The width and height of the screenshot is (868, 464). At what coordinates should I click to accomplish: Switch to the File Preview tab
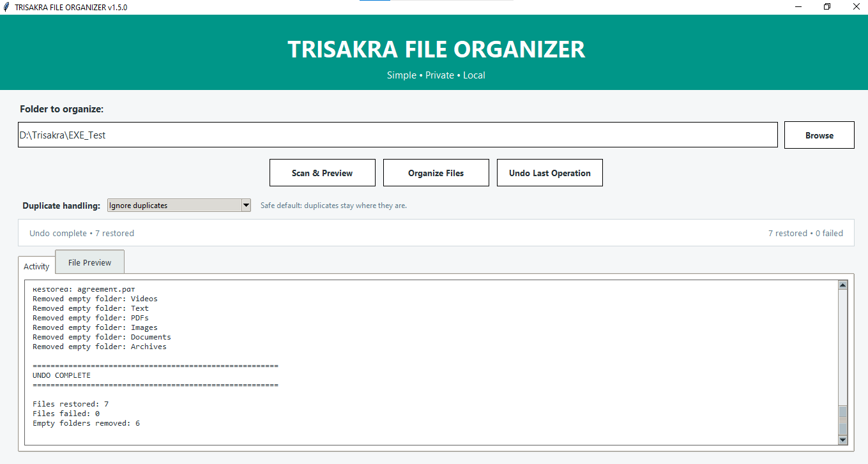coord(89,262)
